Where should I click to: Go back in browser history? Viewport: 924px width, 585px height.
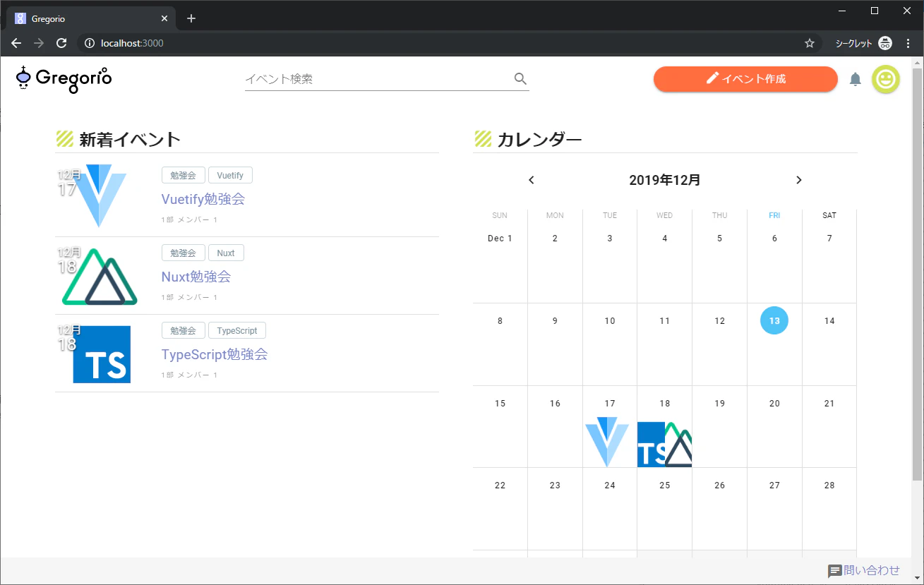coord(16,43)
